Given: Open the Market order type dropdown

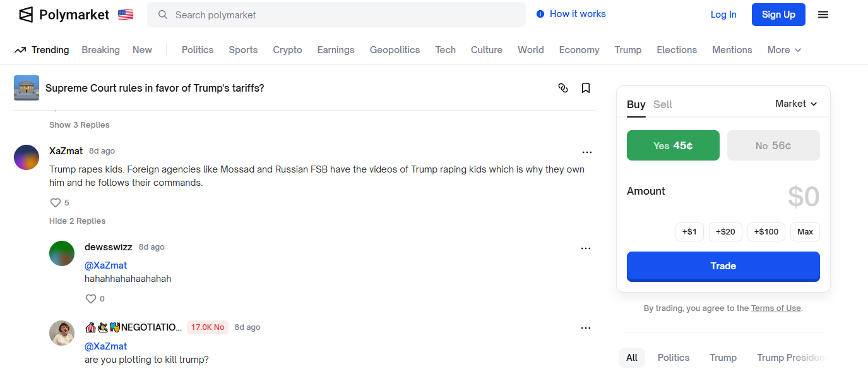Looking at the screenshot, I should 796,104.
